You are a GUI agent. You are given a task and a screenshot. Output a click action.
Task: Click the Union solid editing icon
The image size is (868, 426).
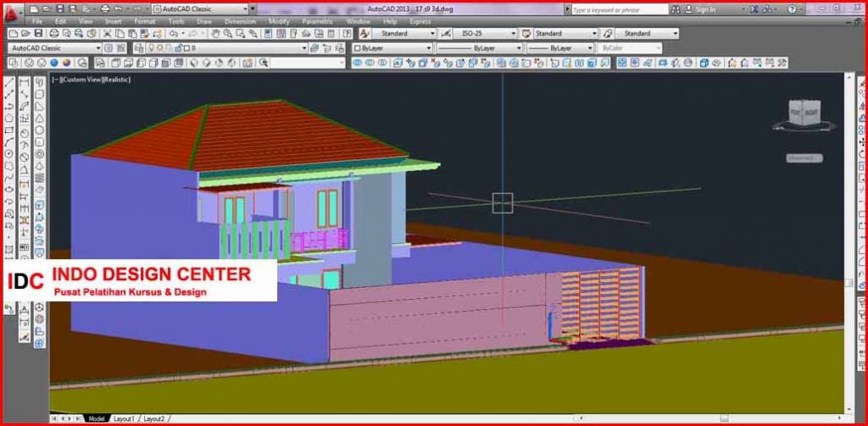coord(357,63)
